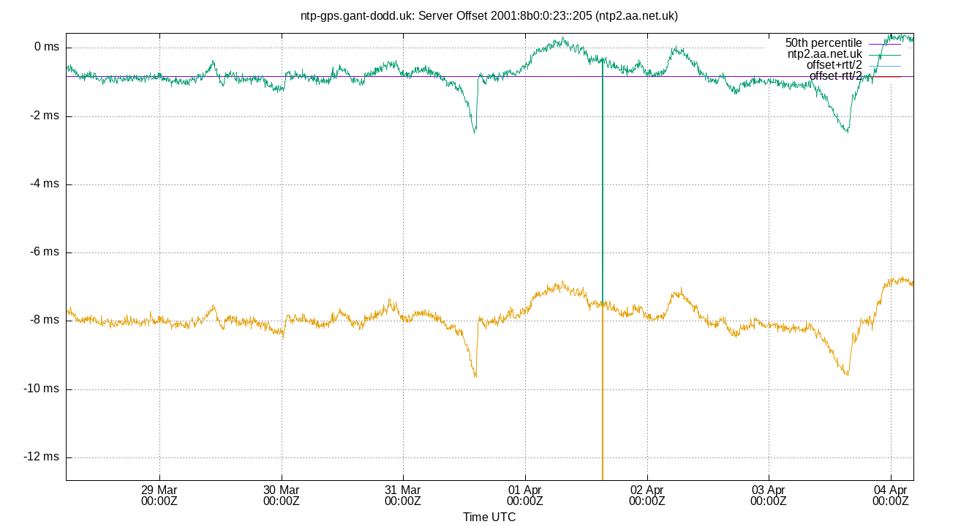Click the 50th percentile legend entry
Screen dimensions: 980x527
[x=823, y=42]
